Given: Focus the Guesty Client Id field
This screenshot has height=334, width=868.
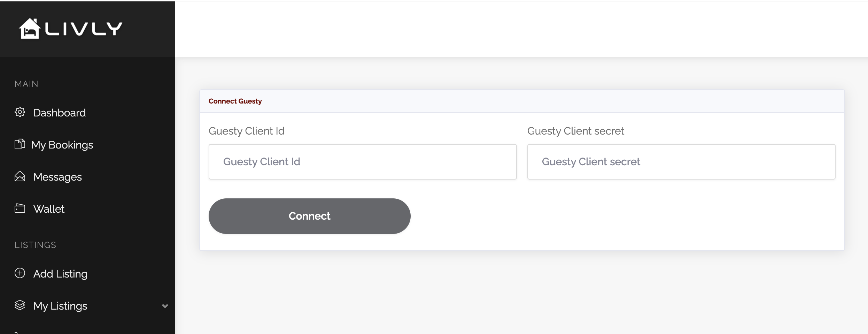Looking at the screenshot, I should 363,162.
